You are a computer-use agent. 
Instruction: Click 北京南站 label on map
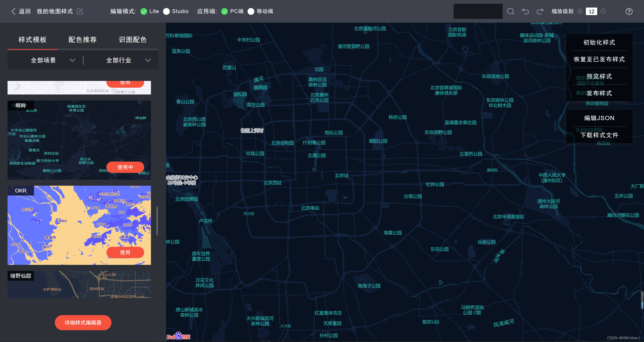(x=310, y=208)
